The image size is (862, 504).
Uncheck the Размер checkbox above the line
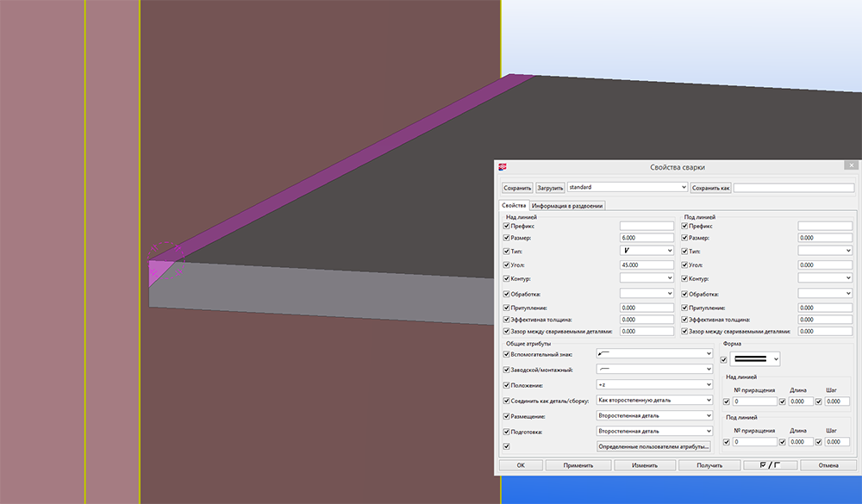click(x=507, y=238)
